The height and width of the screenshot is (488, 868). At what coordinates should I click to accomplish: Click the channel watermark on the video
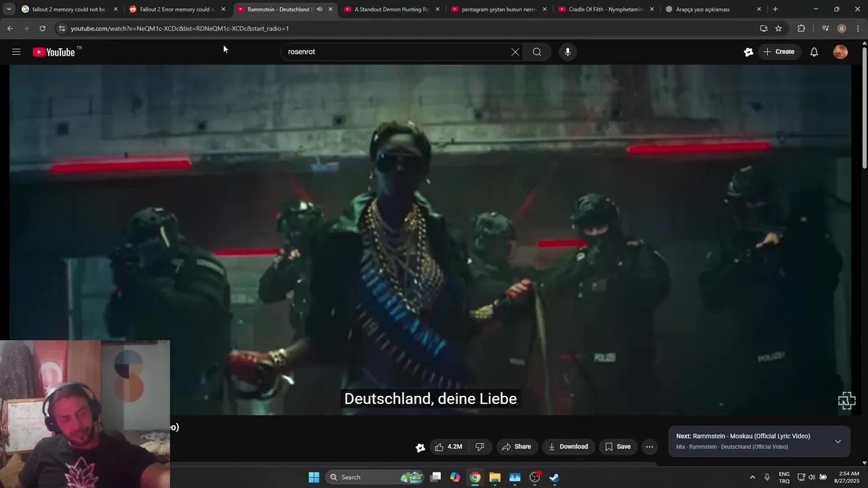pos(846,401)
